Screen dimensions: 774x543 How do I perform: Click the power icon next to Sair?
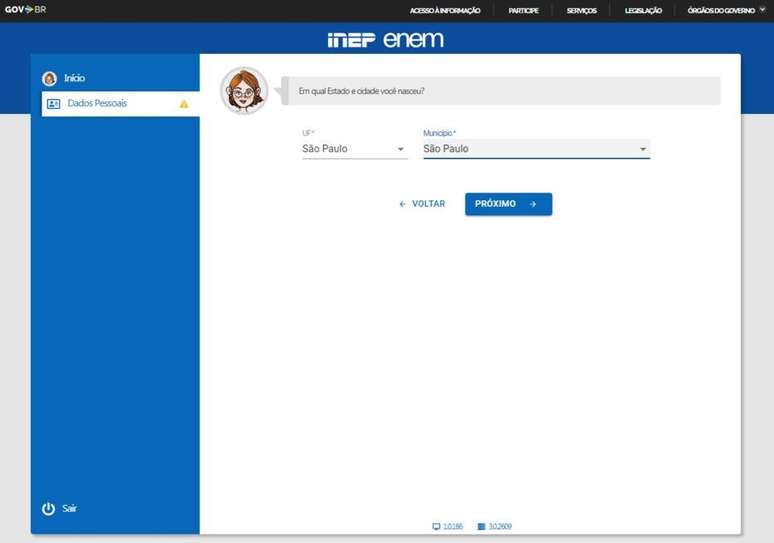48,508
